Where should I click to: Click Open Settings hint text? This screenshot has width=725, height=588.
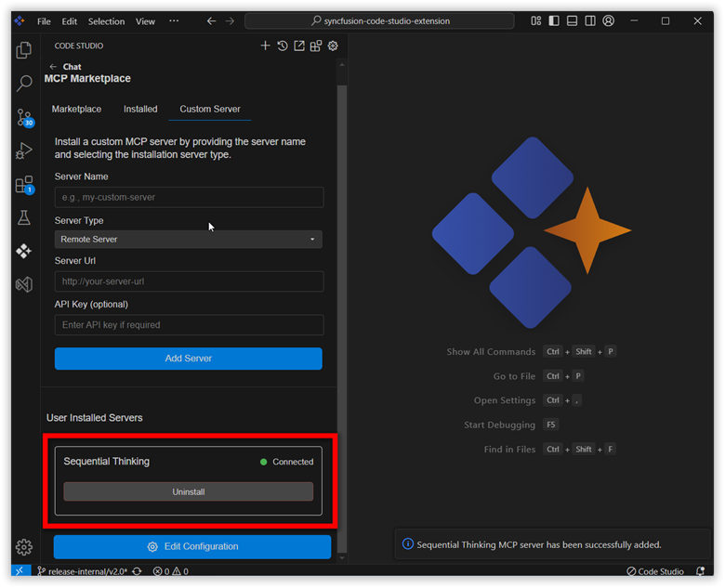point(505,400)
